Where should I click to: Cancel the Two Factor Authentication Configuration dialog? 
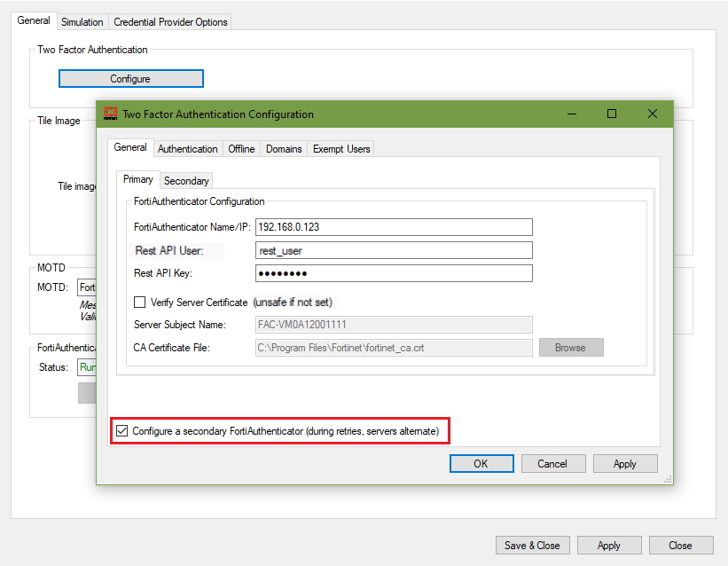coord(552,463)
